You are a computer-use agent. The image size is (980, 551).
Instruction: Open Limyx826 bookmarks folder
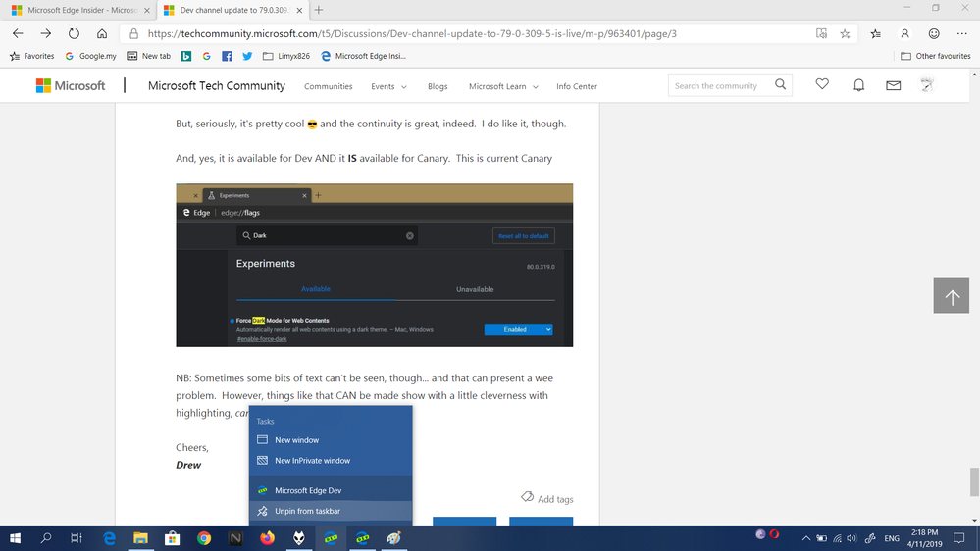[x=286, y=56]
